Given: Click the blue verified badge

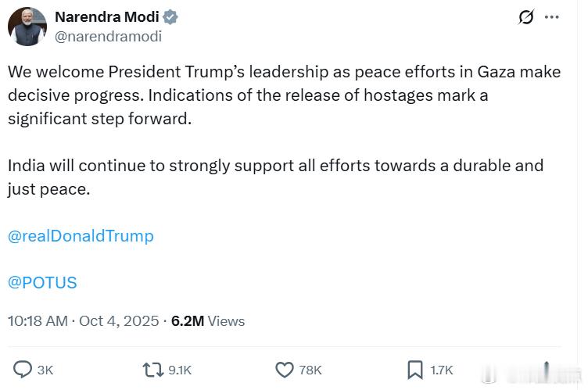Looking at the screenshot, I should (x=171, y=17).
